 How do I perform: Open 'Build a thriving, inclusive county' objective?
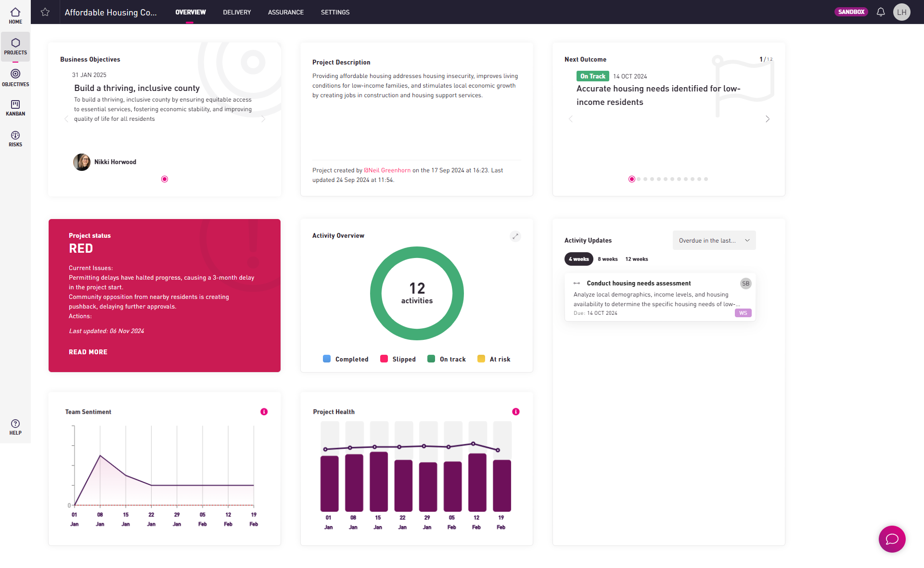coord(137,88)
